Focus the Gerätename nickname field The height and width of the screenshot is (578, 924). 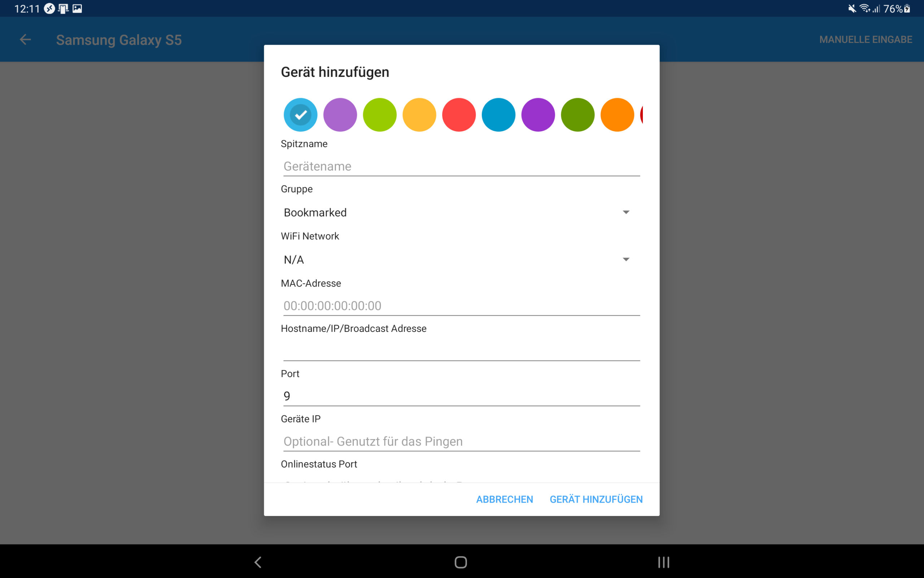click(x=461, y=166)
